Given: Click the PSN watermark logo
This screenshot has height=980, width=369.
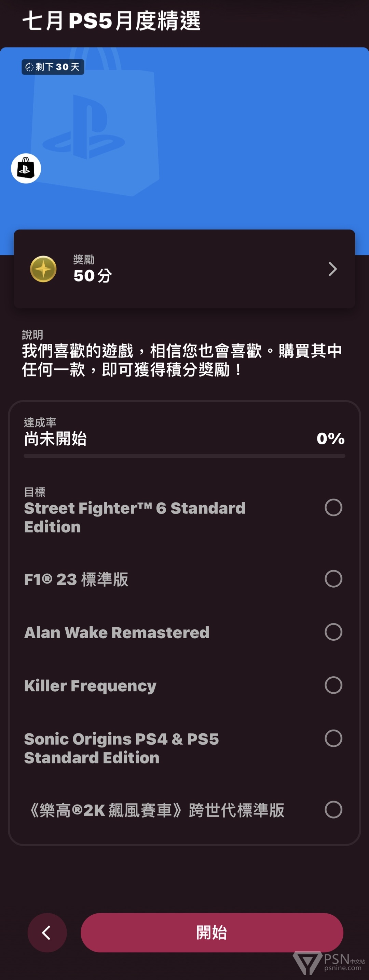Looking at the screenshot, I should pos(329,963).
